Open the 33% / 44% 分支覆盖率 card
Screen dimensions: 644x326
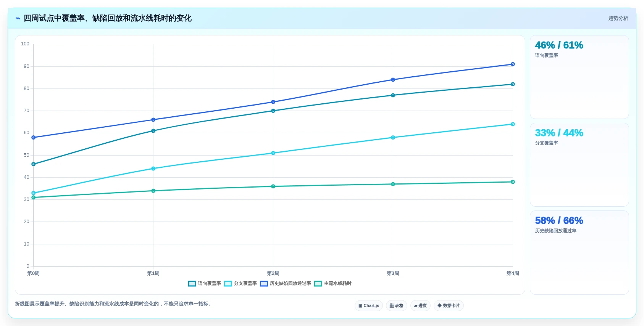(x=579, y=165)
